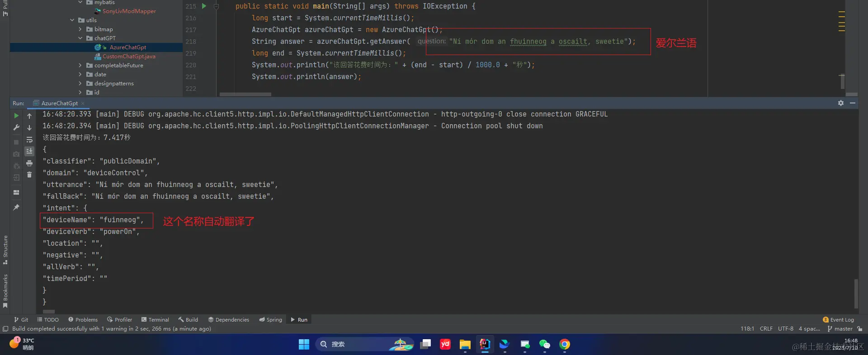Open master git branch menu

(x=840, y=329)
